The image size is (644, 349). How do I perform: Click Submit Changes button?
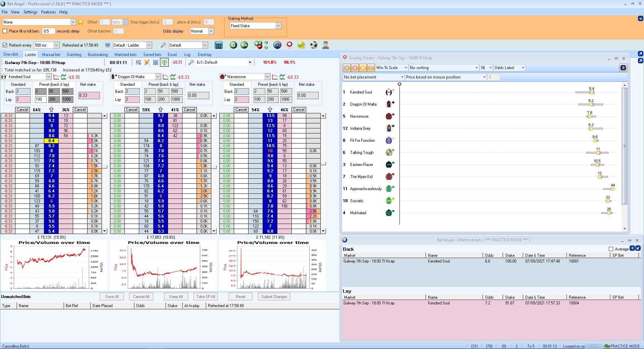274,297
